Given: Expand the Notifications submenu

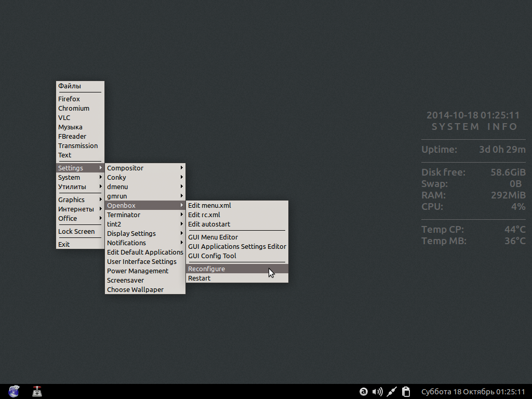Looking at the screenshot, I should 145,243.
